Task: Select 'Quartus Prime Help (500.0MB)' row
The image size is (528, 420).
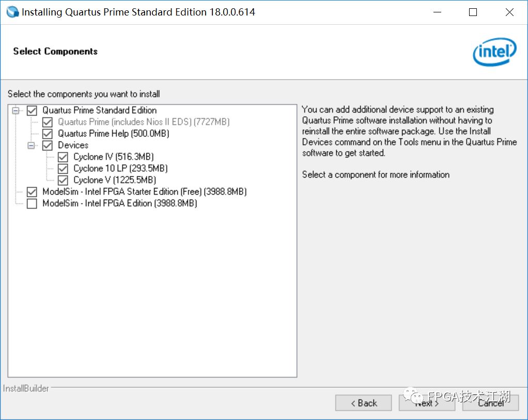Action: [x=114, y=134]
